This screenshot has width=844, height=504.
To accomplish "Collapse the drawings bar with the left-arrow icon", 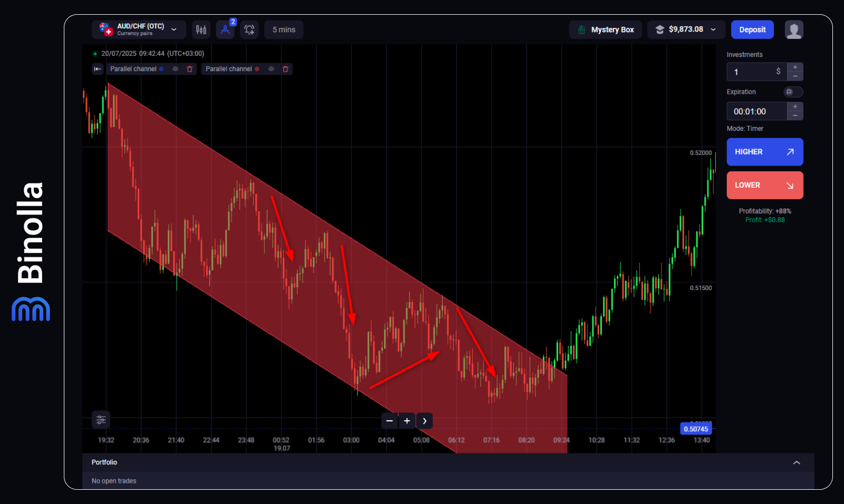I will click(x=97, y=69).
